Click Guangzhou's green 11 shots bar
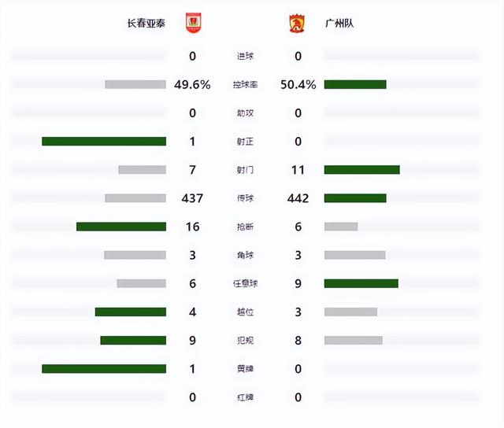504x428 pixels. (362, 170)
